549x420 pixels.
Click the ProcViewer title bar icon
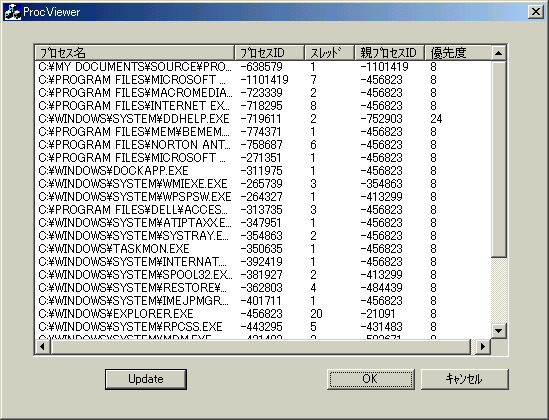click(13, 12)
